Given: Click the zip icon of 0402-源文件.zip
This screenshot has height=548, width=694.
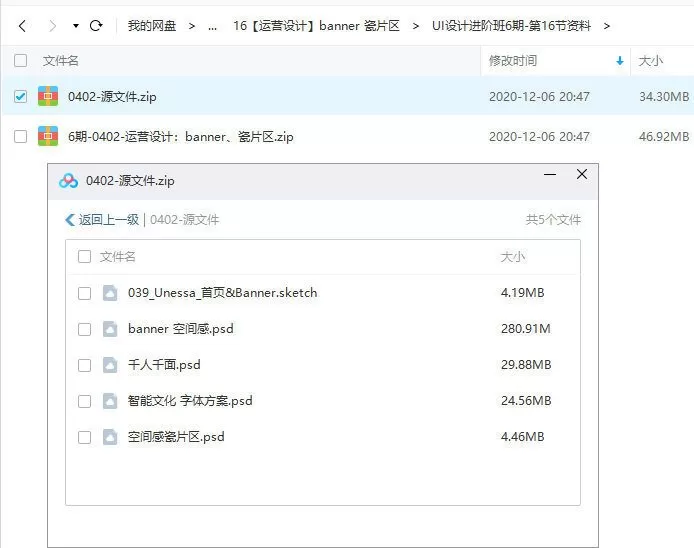Looking at the screenshot, I should (48, 97).
